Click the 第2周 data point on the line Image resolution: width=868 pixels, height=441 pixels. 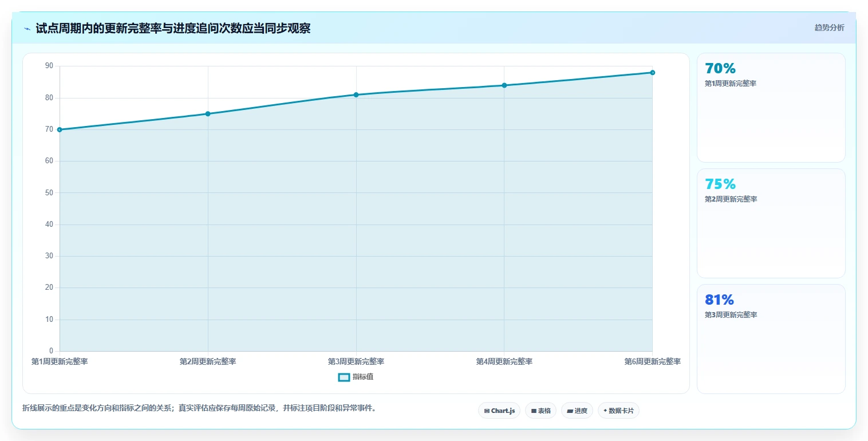click(x=208, y=114)
